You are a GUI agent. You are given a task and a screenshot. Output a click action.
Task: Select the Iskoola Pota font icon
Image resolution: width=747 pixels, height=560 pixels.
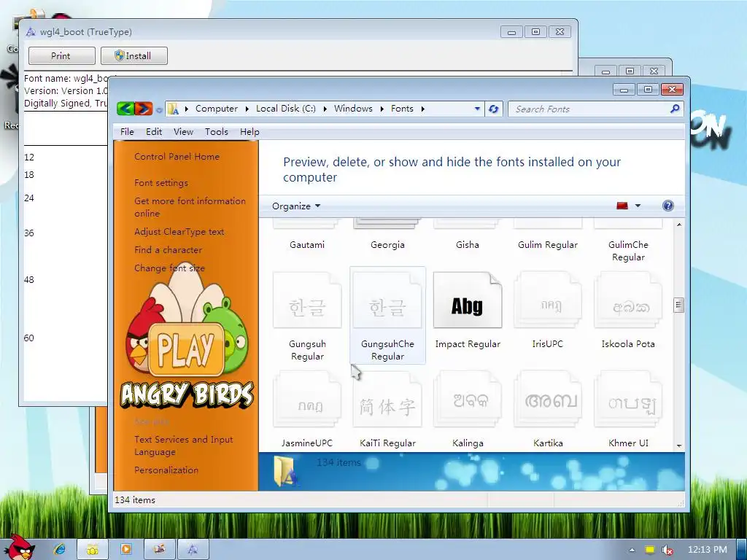pyautogui.click(x=628, y=301)
